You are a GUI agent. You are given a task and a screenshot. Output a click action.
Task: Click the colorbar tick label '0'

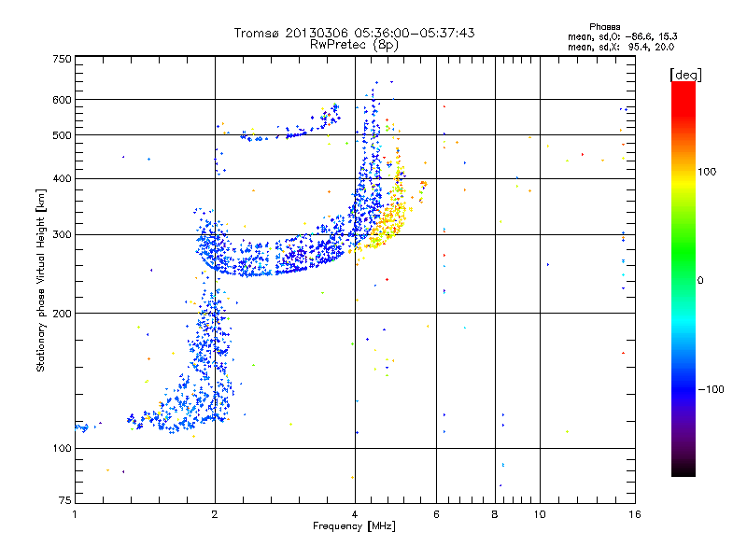[700, 281]
